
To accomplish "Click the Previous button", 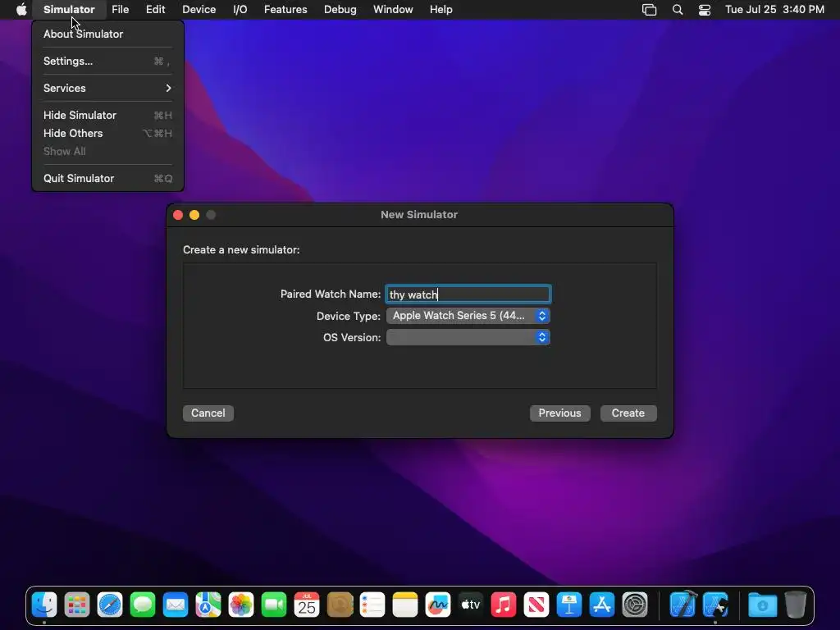I will pos(559,413).
